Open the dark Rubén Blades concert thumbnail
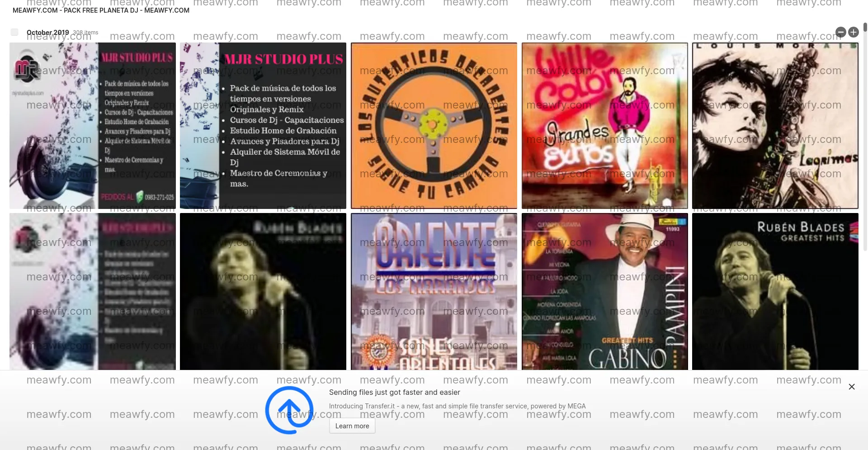Viewport: 868px width, 450px height. click(263, 292)
